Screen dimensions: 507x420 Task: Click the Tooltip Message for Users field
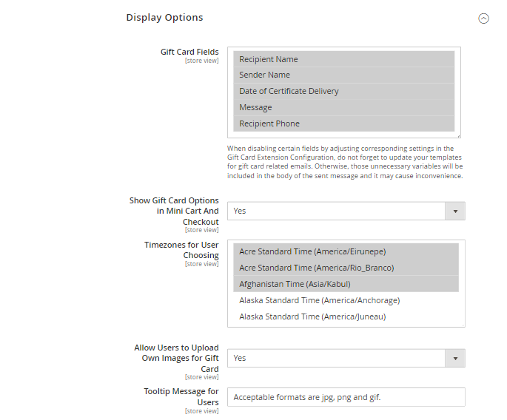pyautogui.click(x=346, y=397)
